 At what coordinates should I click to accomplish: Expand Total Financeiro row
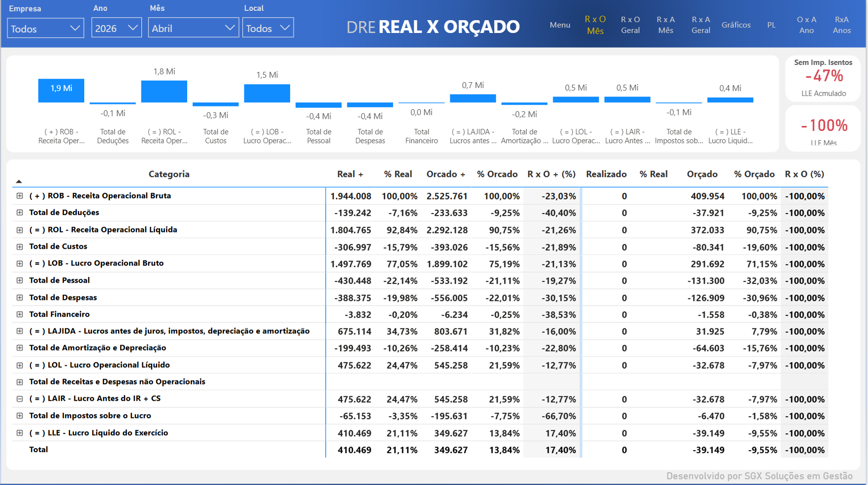[x=20, y=314]
